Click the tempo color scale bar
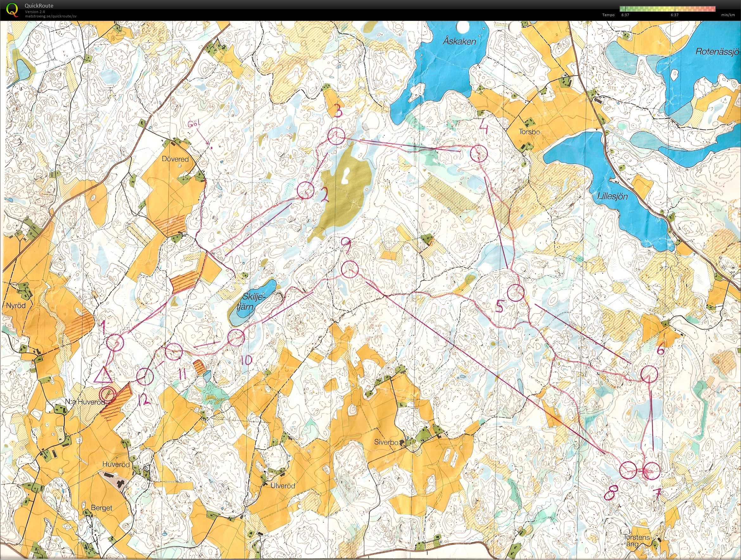This screenshot has width=741, height=560. tap(667, 9)
